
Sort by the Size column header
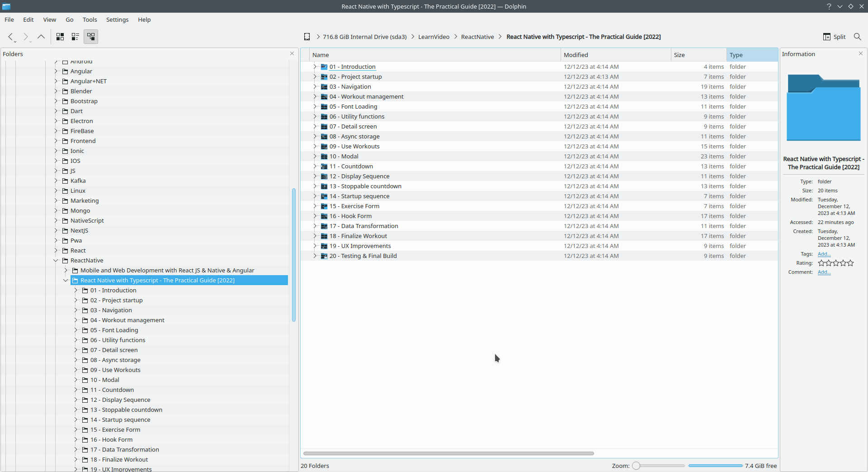[699, 55]
